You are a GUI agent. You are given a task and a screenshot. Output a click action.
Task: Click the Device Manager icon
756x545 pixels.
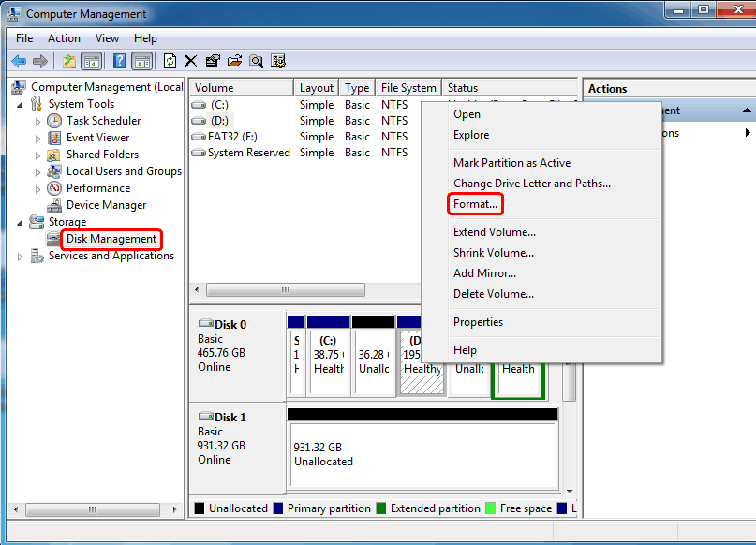tap(54, 205)
